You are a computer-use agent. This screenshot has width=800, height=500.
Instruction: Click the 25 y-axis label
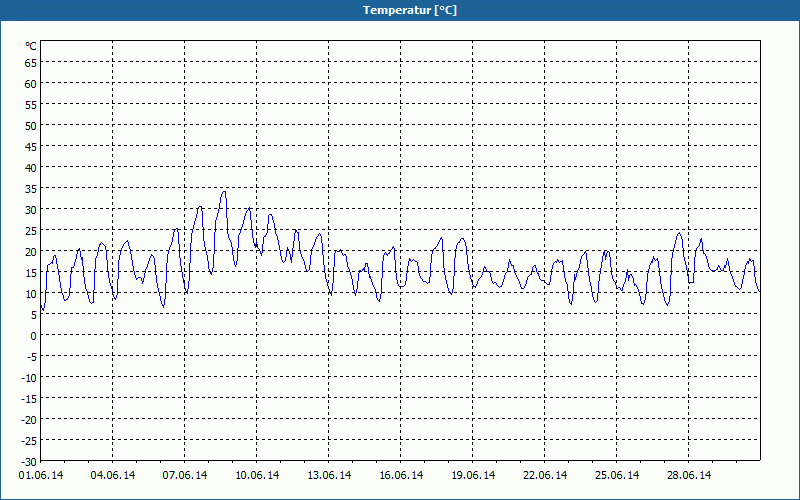coord(31,231)
